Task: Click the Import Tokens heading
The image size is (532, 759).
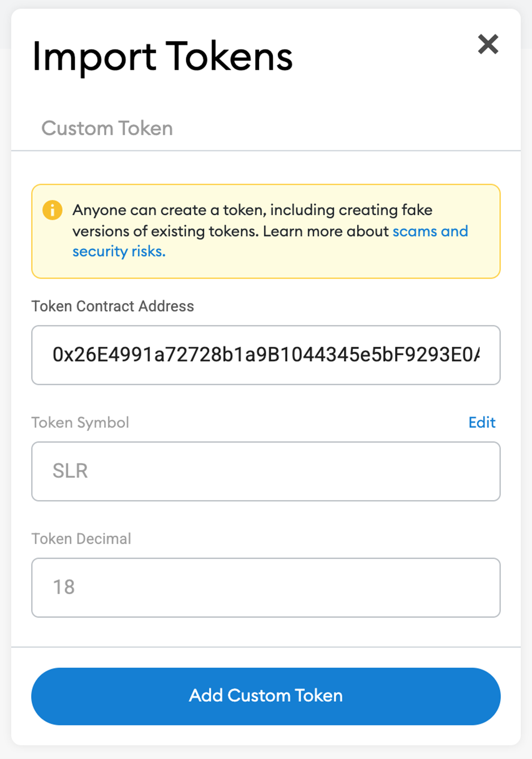Action: 162,57
